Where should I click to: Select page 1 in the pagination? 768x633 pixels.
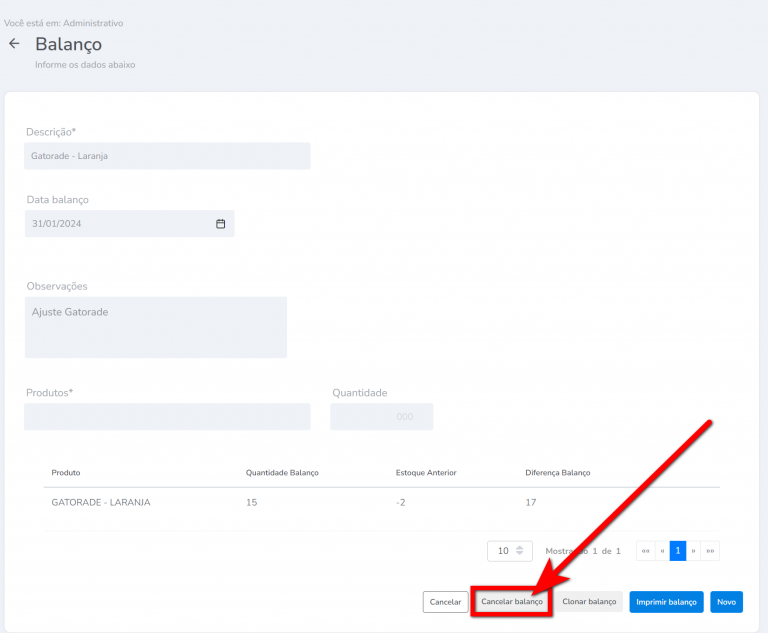point(678,551)
